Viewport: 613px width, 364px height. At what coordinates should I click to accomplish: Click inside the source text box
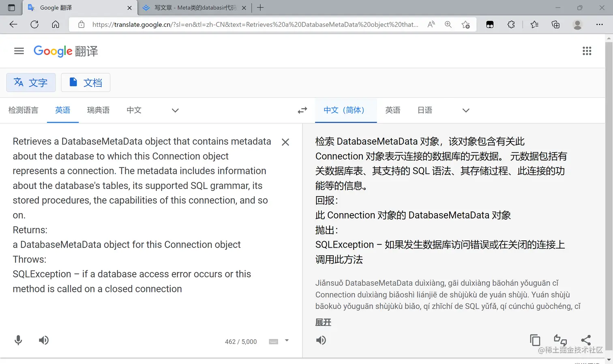[x=142, y=215]
